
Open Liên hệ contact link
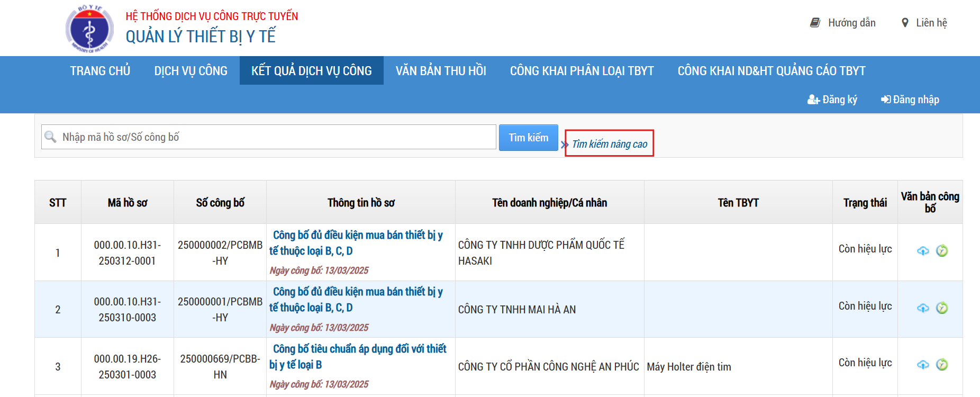pos(931,23)
